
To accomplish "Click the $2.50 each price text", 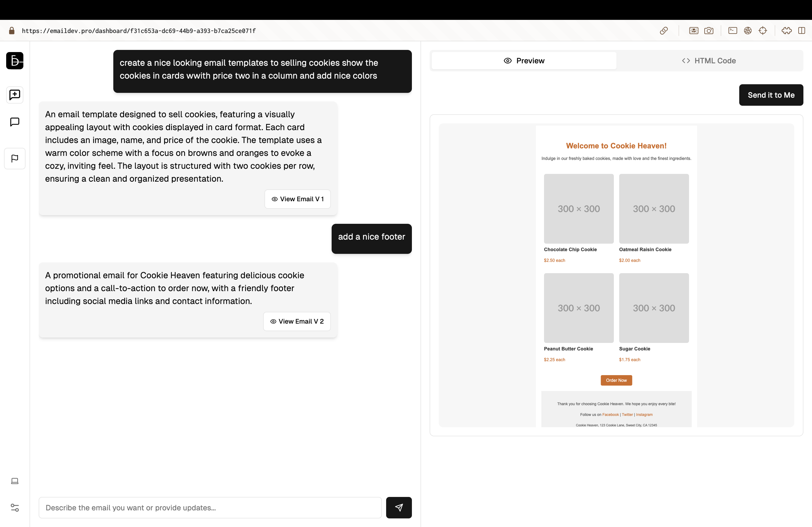I will point(554,261).
